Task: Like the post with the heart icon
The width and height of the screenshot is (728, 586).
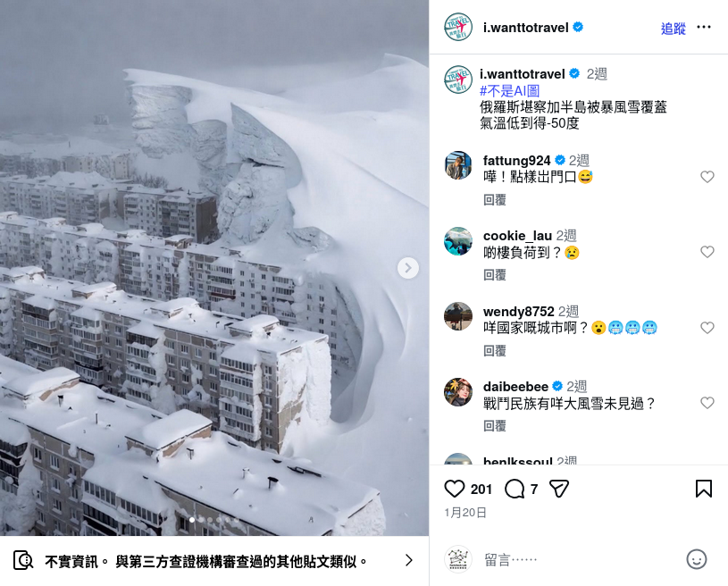Action: pyautogui.click(x=454, y=489)
